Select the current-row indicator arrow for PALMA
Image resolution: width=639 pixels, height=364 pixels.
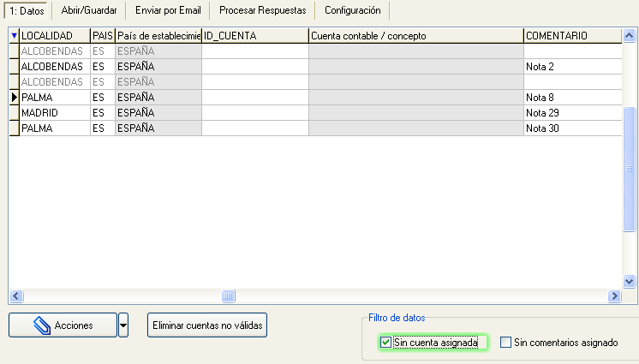click(15, 97)
